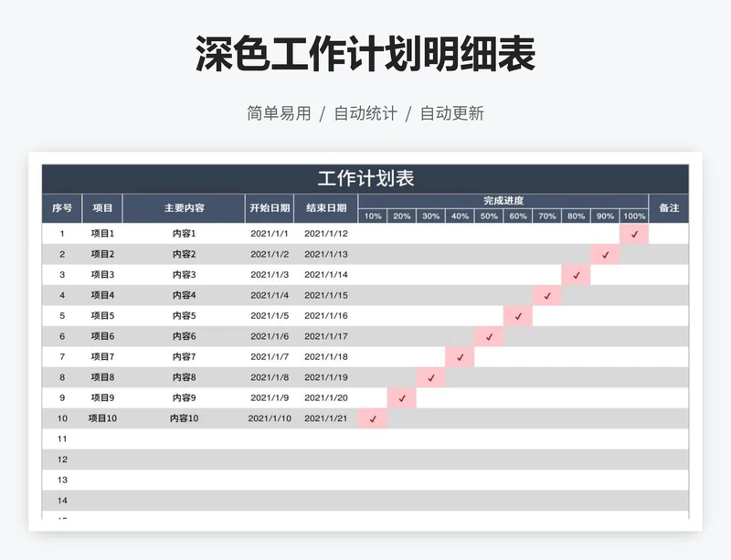Select the 20% progress header
The width and height of the screenshot is (731, 560).
tap(401, 216)
